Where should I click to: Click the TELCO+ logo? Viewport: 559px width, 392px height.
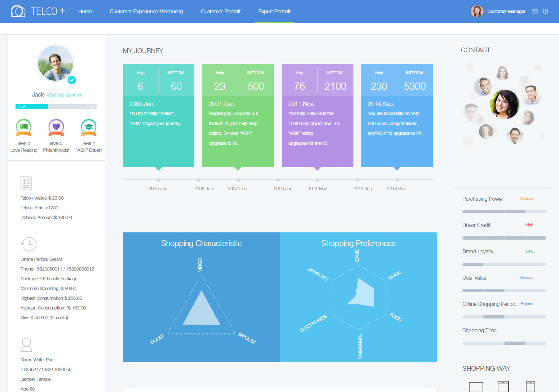38,11
